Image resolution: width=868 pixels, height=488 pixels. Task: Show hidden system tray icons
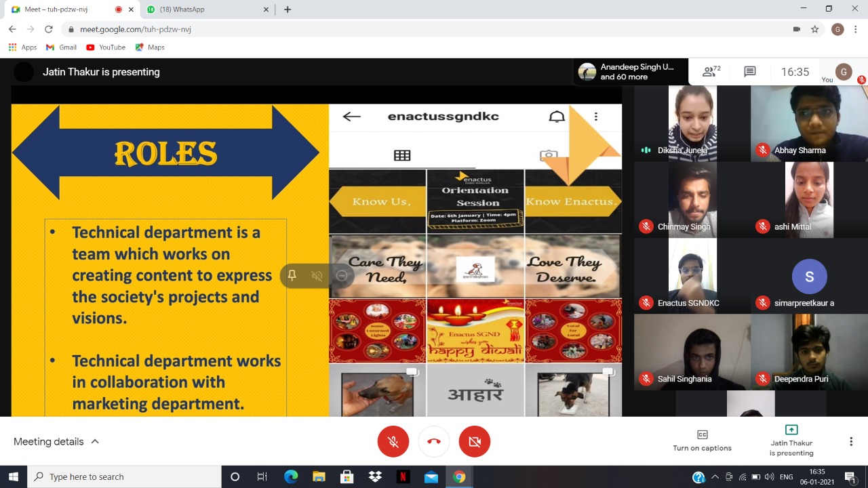tap(715, 476)
